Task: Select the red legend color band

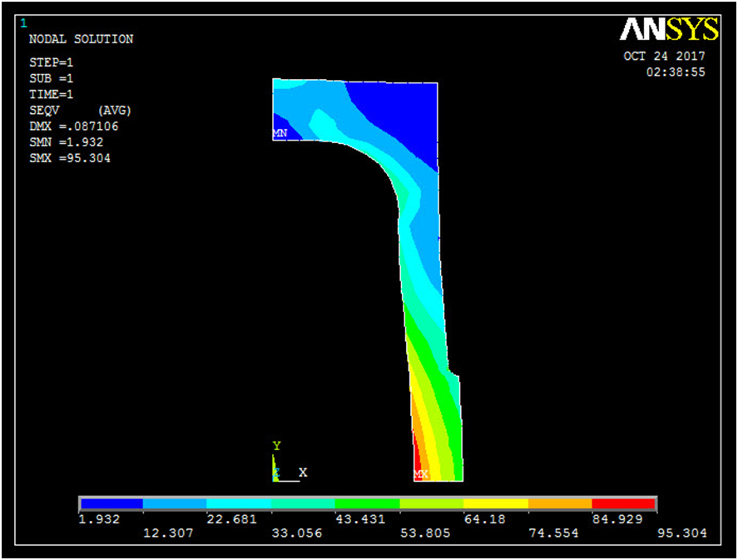Action: coord(624,503)
